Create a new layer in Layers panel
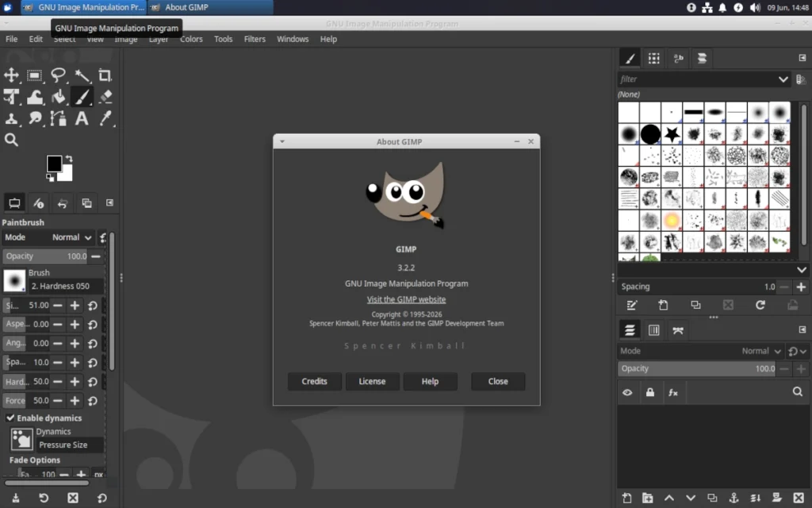The height and width of the screenshot is (508, 812). (x=626, y=498)
